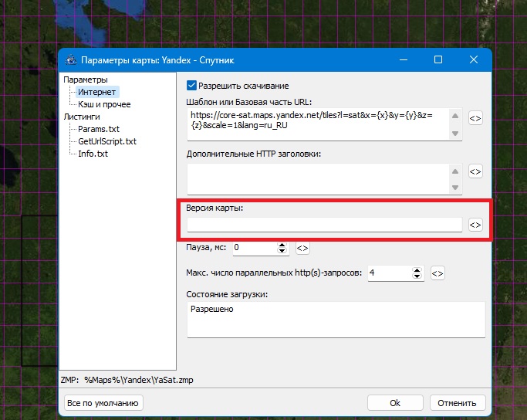The image size is (527, 420).
Task: Increase the Пауза, мс value with up arrow
Action: tap(282, 246)
